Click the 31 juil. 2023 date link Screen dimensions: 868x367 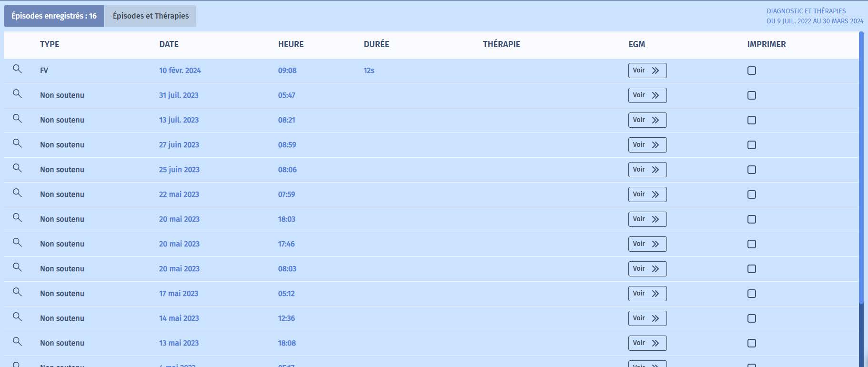tap(179, 95)
